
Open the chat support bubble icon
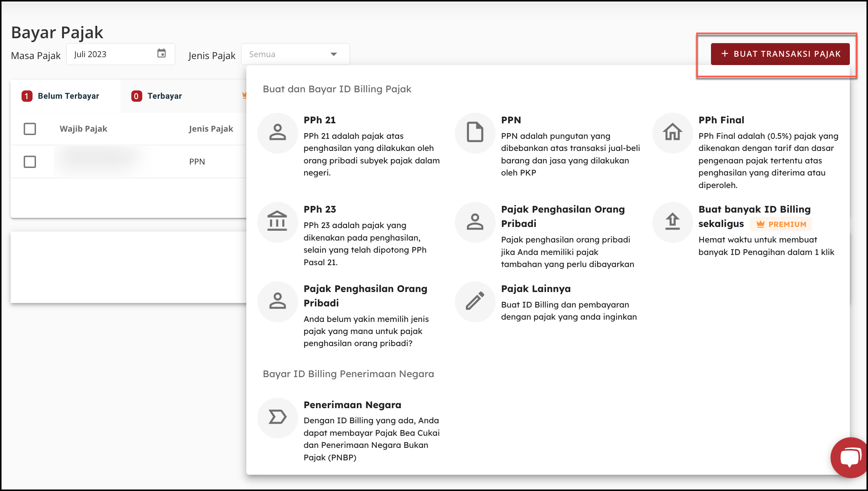[850, 458]
